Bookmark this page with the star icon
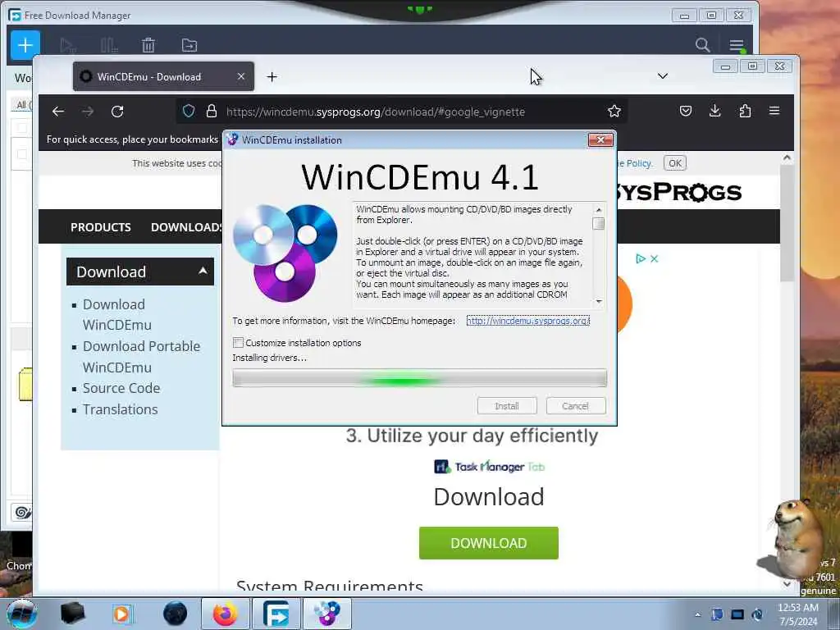 click(x=614, y=111)
